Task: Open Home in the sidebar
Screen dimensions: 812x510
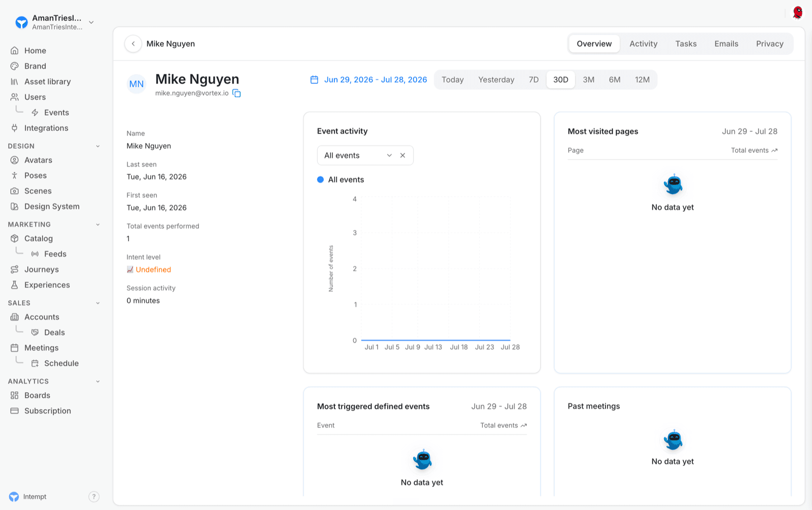Action: tap(35, 51)
